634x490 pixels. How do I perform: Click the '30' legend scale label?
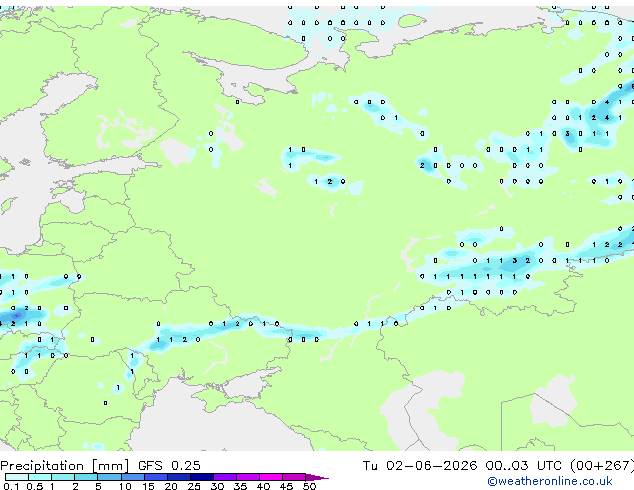click(217, 486)
